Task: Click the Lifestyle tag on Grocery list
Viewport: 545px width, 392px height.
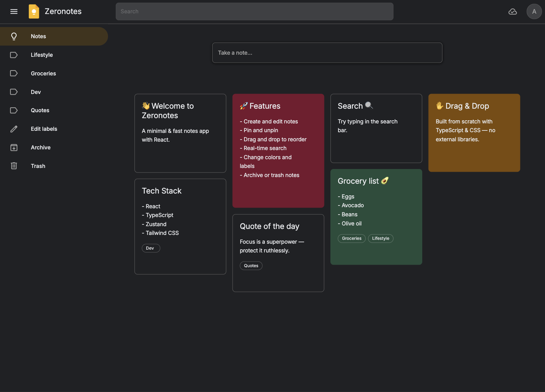Action: [x=381, y=238]
